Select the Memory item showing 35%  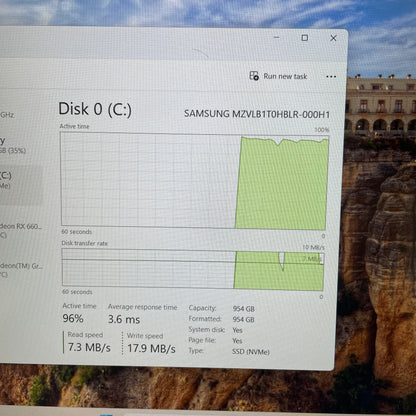tap(13, 145)
